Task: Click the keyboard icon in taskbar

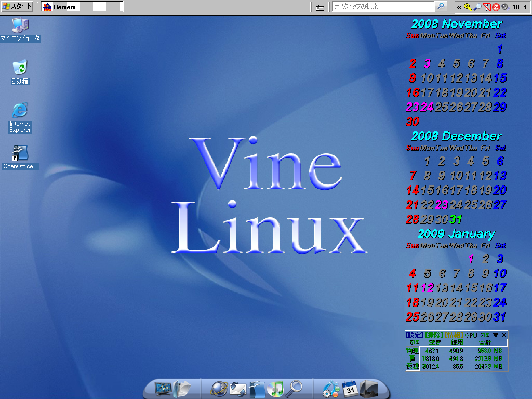Action: click(320, 7)
